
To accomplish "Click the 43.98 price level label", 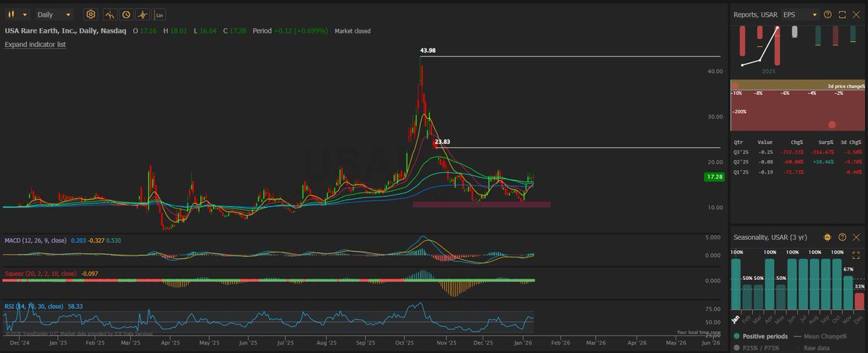I will point(428,51).
